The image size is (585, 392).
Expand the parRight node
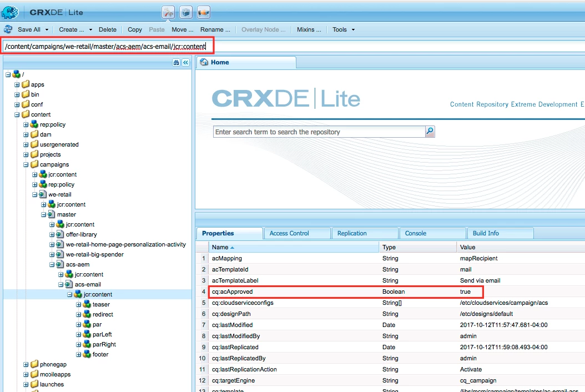point(78,344)
